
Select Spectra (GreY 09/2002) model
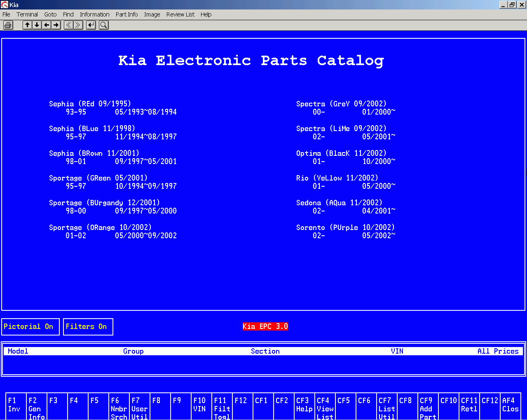point(341,104)
